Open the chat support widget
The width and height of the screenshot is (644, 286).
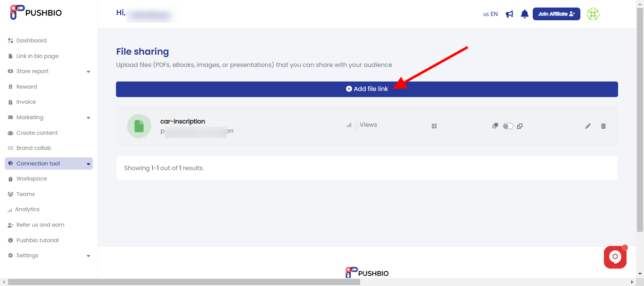(x=615, y=257)
